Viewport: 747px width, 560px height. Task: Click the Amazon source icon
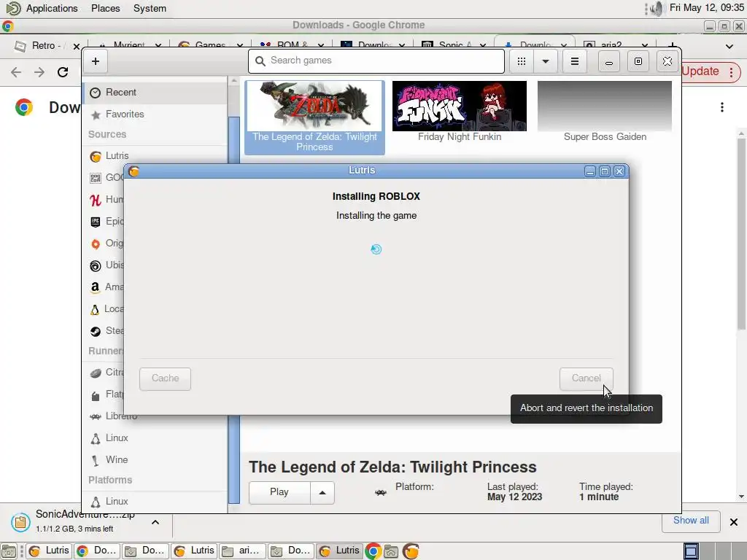click(x=96, y=287)
